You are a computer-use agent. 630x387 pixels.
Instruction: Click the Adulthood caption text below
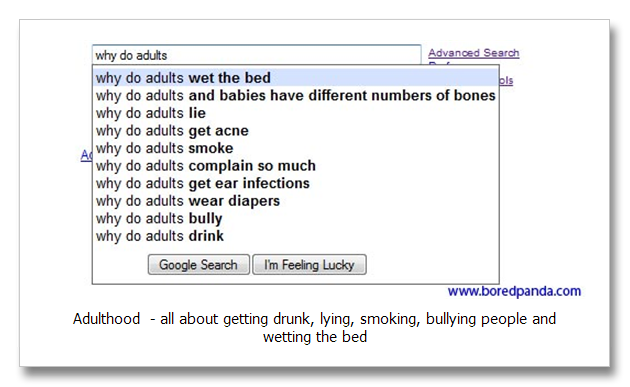click(x=314, y=328)
